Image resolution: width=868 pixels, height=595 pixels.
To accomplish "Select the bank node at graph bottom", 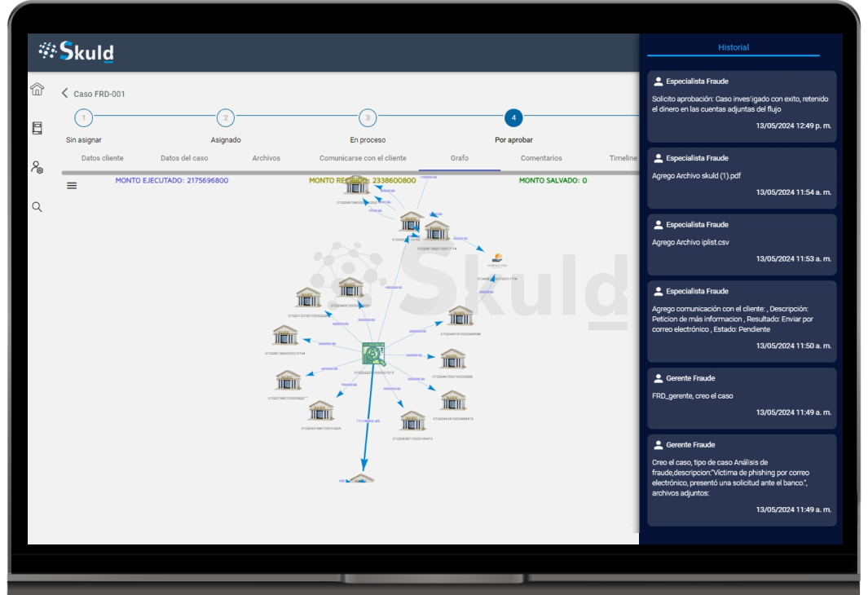I will point(360,478).
